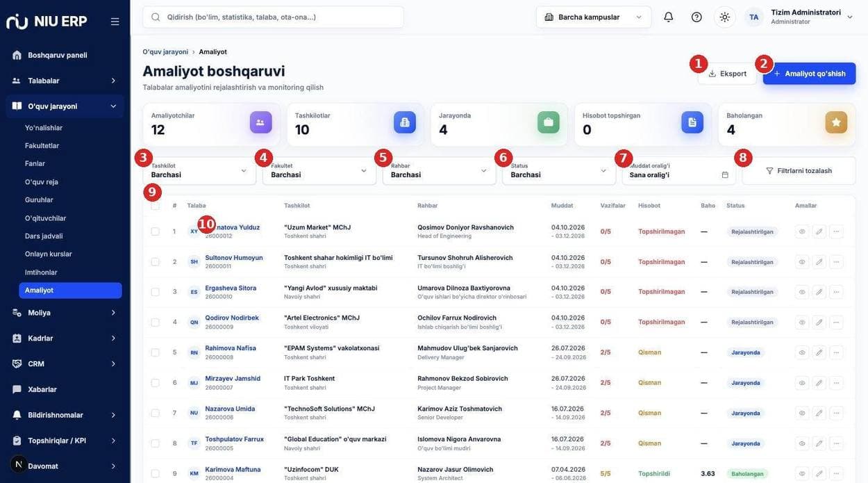Open more actions for Qodirov Nodirbek's row
The width and height of the screenshot is (868, 483).
[x=836, y=322]
